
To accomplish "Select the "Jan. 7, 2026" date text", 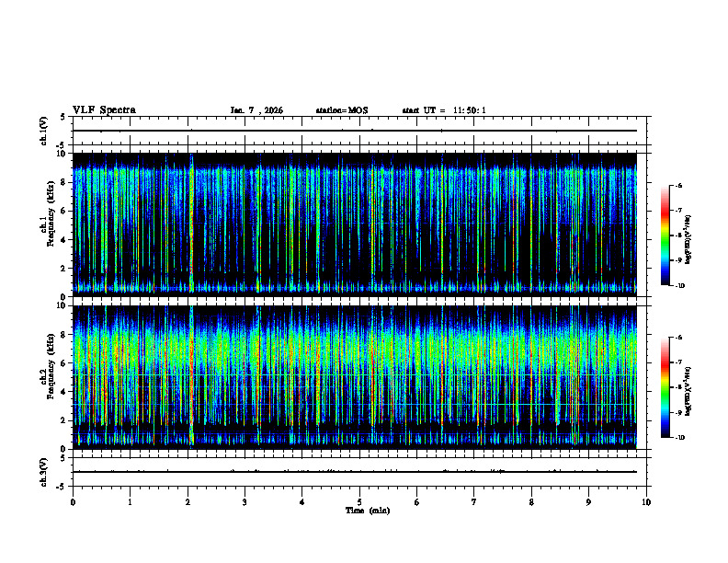I will point(256,110).
